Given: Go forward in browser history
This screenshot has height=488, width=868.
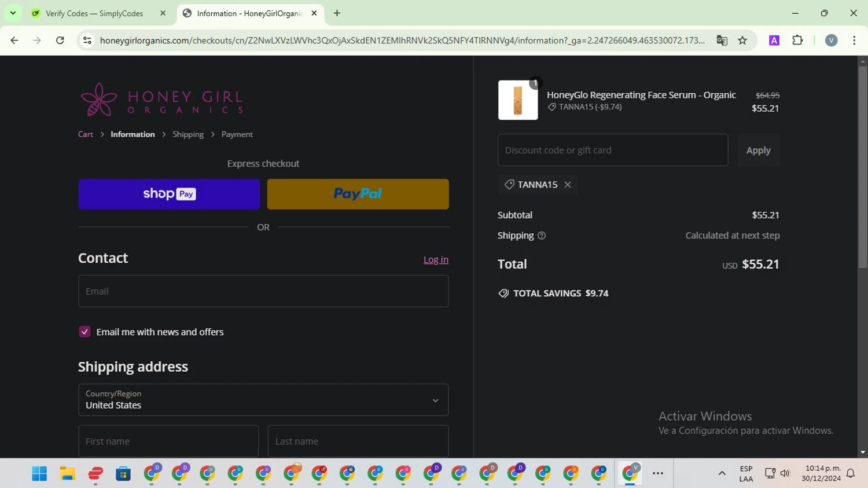Looking at the screenshot, I should click(x=37, y=41).
